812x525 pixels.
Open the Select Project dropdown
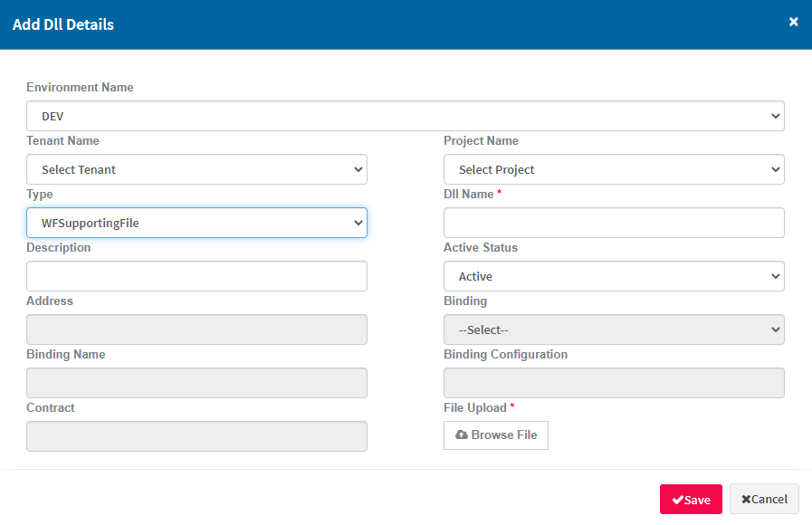point(614,169)
